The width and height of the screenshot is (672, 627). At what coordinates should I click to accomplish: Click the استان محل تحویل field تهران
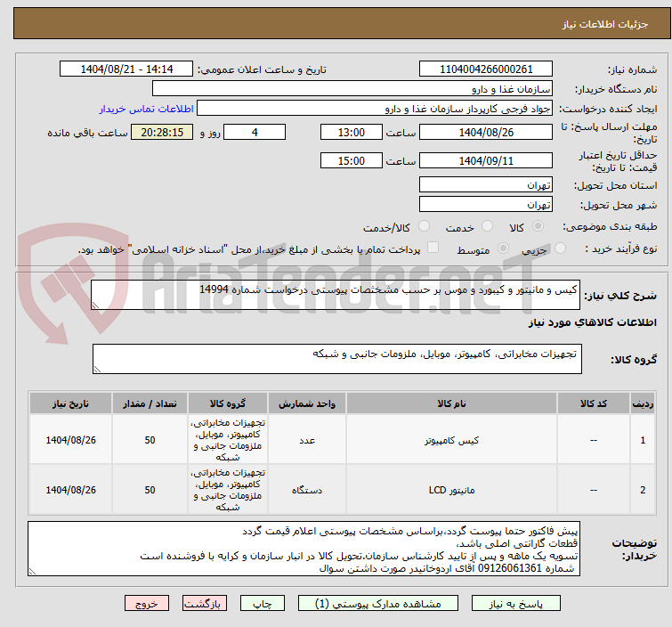click(486, 185)
